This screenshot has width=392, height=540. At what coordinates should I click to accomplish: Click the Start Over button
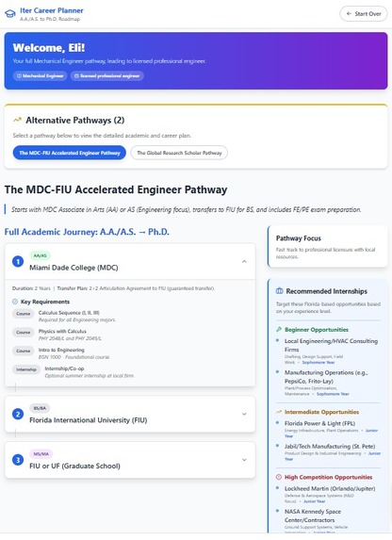pos(364,14)
